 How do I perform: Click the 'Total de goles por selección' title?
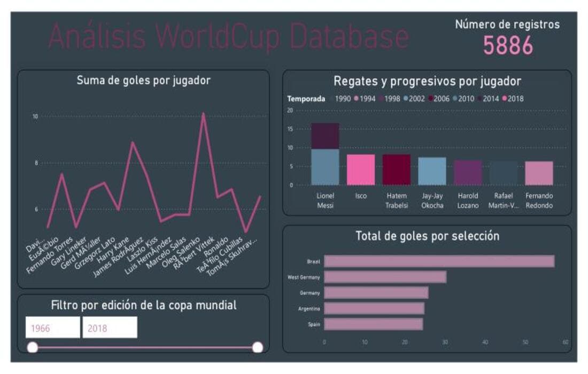click(427, 236)
